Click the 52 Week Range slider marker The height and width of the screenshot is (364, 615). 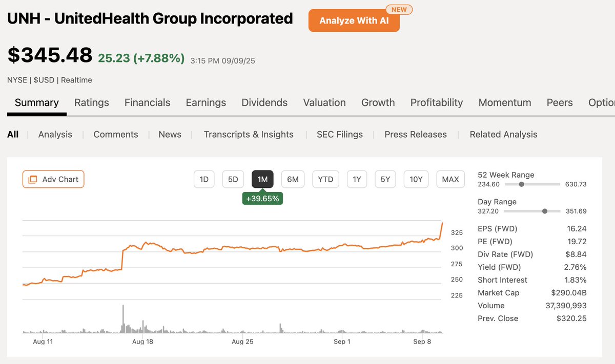click(522, 184)
